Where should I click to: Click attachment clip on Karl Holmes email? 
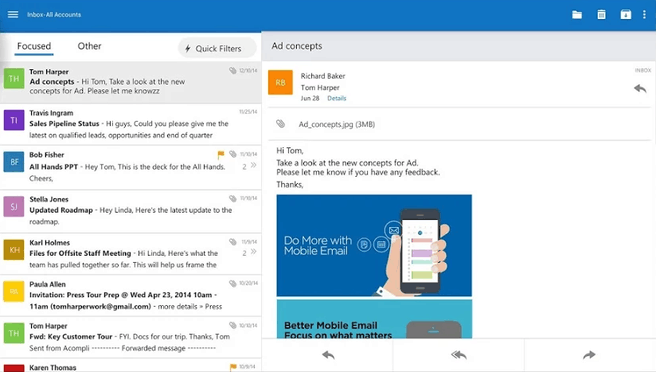[233, 241]
